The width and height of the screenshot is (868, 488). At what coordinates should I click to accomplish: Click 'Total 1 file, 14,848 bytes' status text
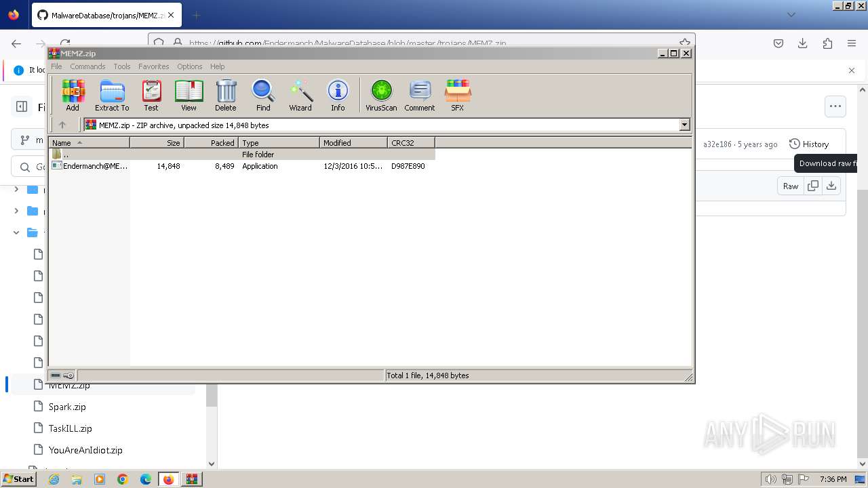[x=428, y=375]
